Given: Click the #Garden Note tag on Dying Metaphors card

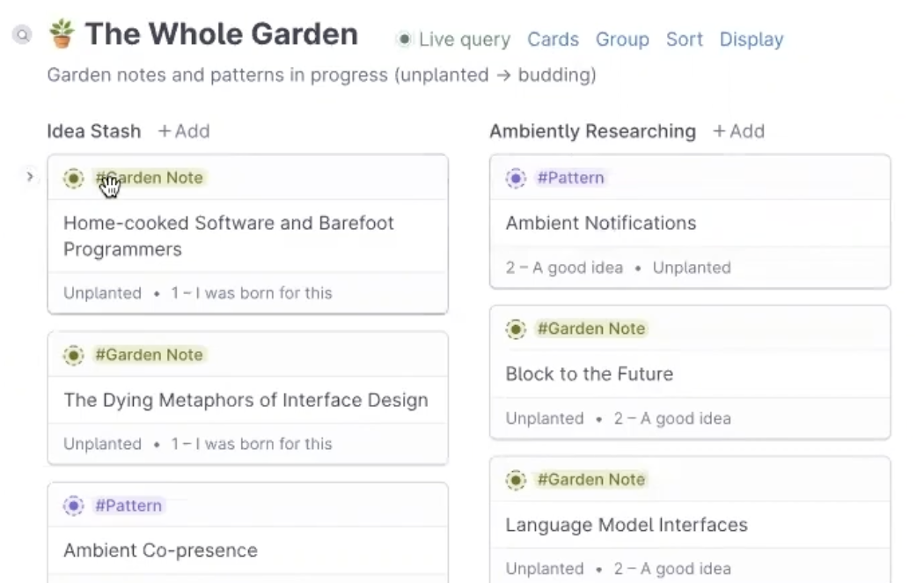Looking at the screenshot, I should [x=149, y=355].
